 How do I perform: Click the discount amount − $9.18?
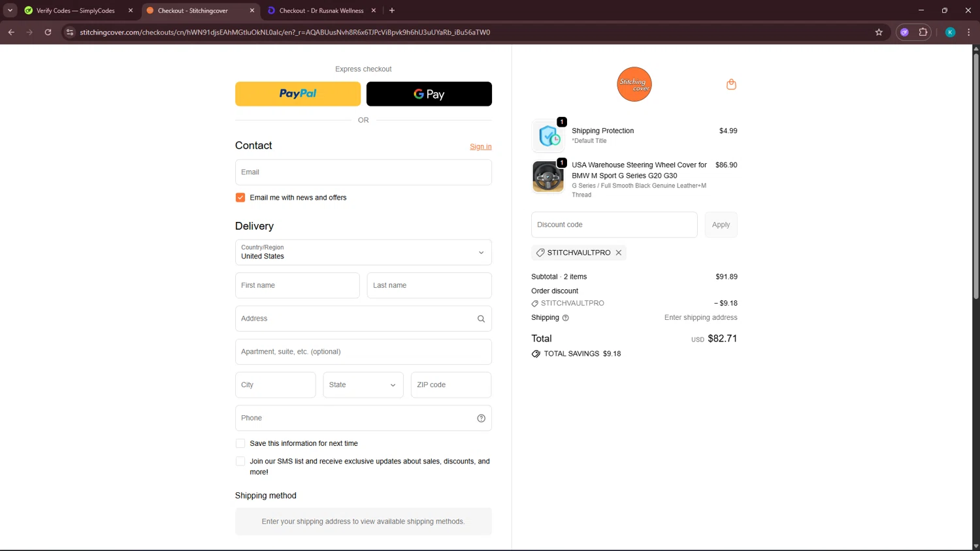click(726, 304)
